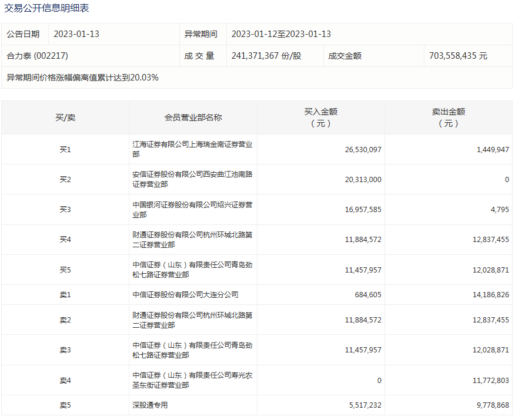Select sell amount 12,837,455 in 买4 row
The image size is (515, 420).
coord(491,240)
